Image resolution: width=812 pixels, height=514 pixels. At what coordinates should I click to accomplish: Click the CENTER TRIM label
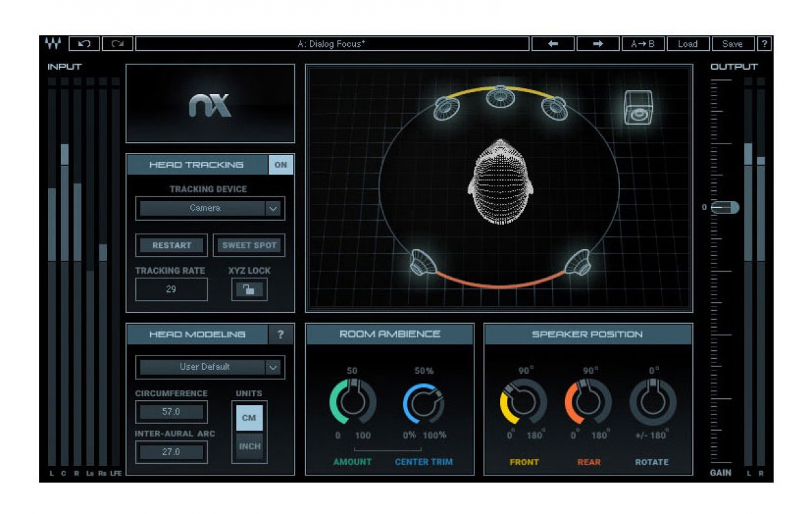[x=424, y=463]
